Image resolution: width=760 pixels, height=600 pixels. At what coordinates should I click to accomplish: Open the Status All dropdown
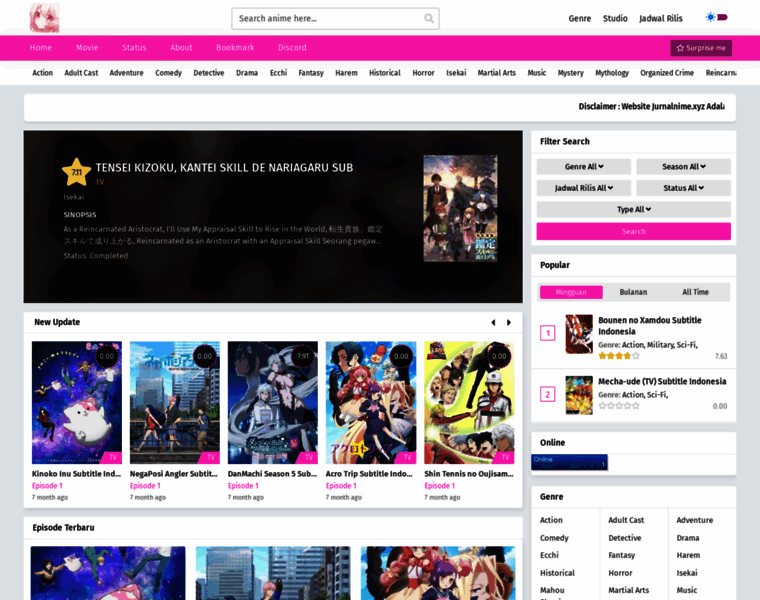click(x=683, y=188)
